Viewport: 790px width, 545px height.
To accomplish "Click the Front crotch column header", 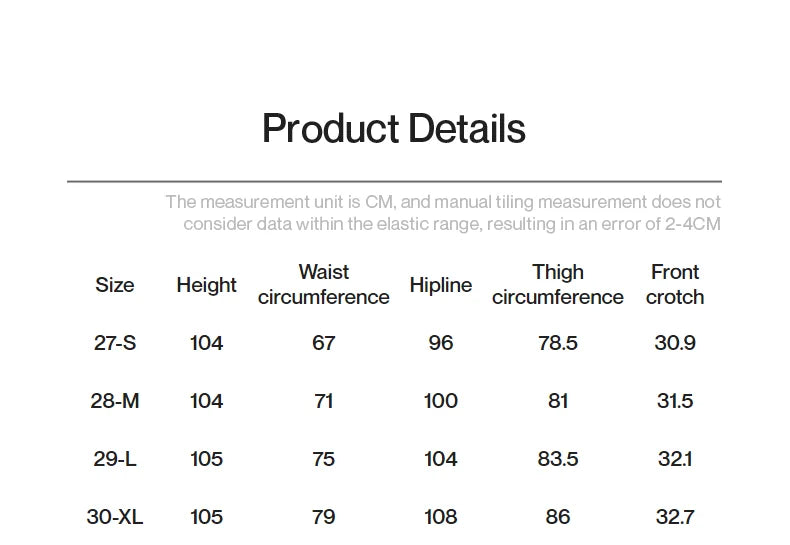I will point(674,285).
